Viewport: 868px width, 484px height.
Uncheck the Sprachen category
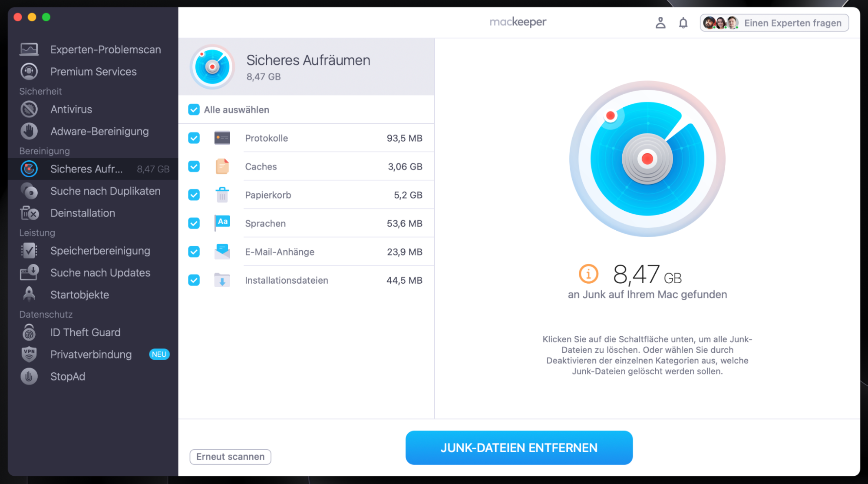coord(194,223)
